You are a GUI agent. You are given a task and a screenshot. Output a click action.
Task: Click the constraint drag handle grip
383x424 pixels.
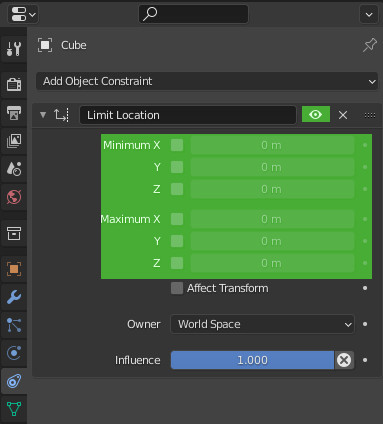point(370,115)
